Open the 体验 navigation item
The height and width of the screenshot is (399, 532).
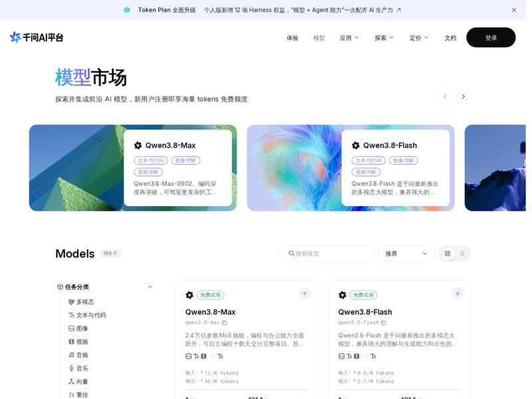[x=292, y=38]
